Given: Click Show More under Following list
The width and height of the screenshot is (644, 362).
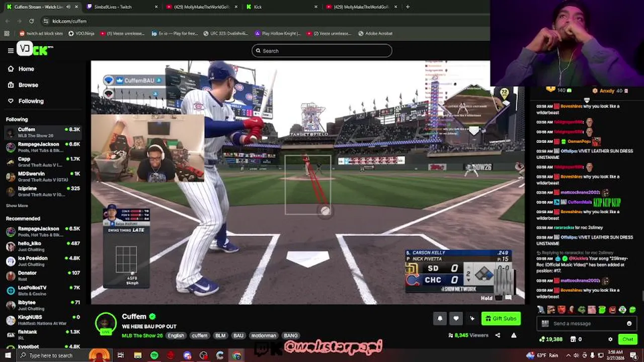Looking at the screenshot, I should point(17,206).
